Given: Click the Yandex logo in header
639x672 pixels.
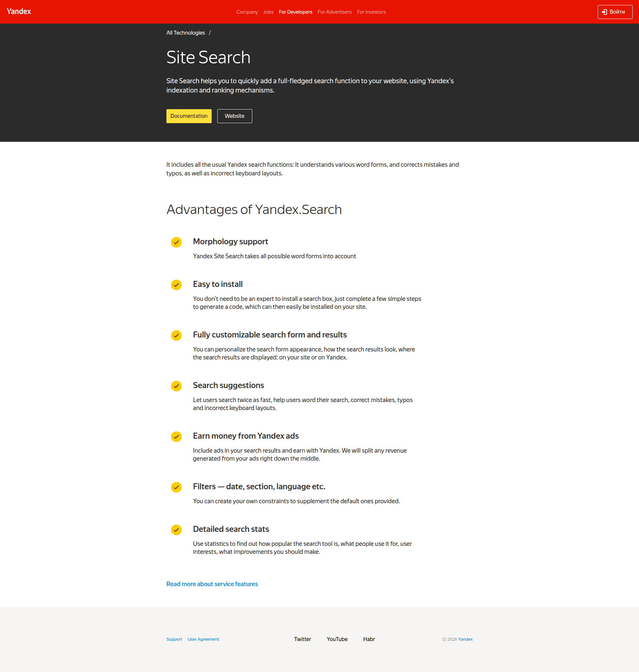Looking at the screenshot, I should [19, 12].
